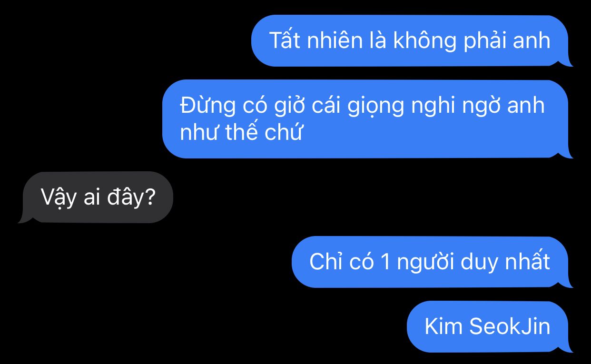Click the word 'SeokJin' in the last message

tap(510, 326)
